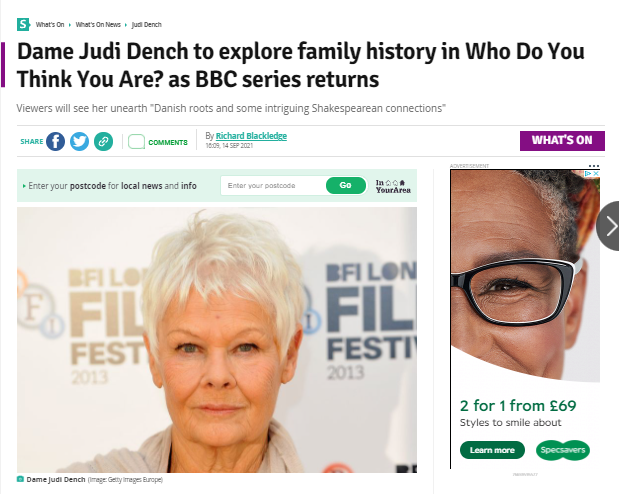Share article via Twitter icon
Screen dimensions: 619x494
coord(79,141)
